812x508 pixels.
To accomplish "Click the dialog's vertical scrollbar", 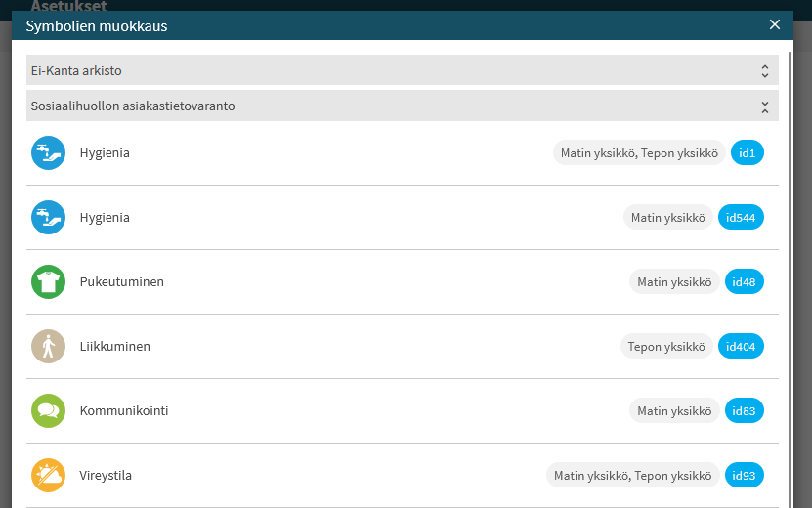I will click(x=791, y=279).
